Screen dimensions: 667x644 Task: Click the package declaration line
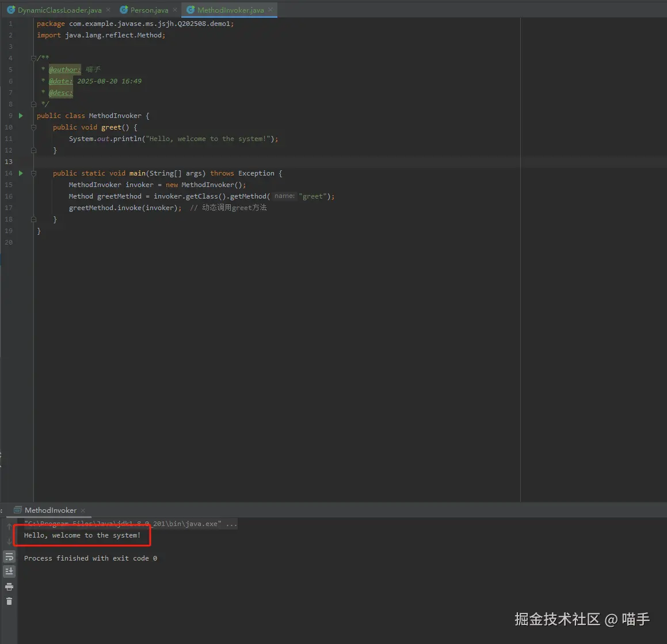click(135, 24)
